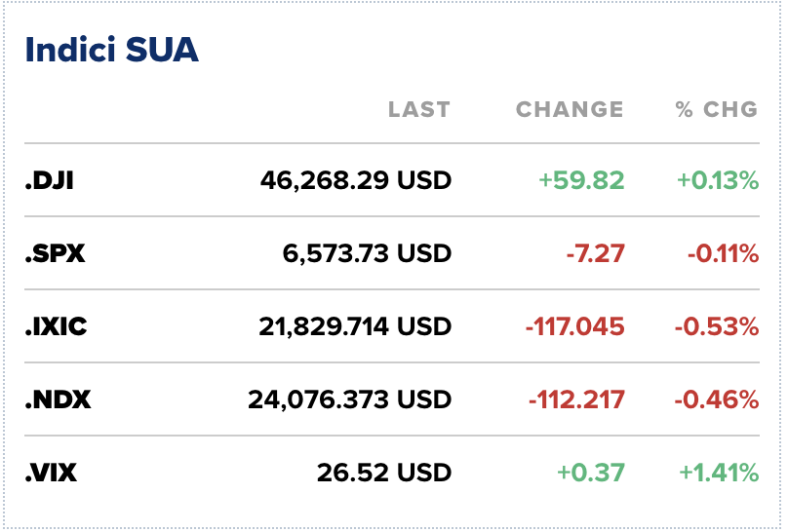Click the +0.13% percent change

719,180
